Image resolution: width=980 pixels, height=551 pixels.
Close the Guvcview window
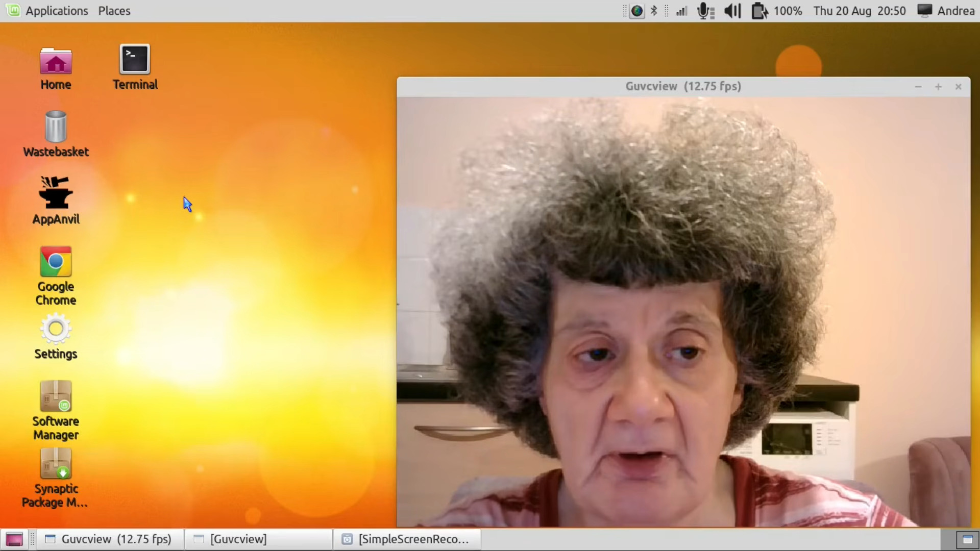958,87
